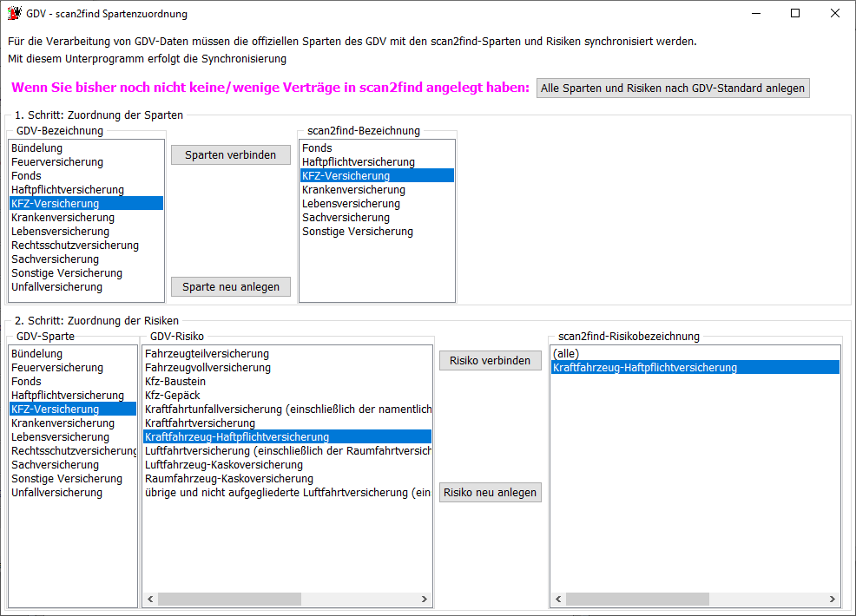Select 'Fonds' in the GDV-Bezeichnung list
The image size is (856, 616).
click(86, 175)
